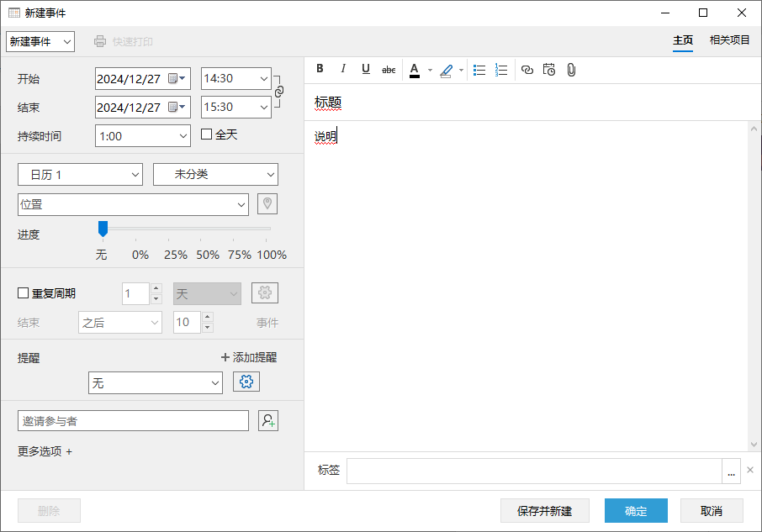Open reminder settings gear icon
Image resolution: width=762 pixels, height=532 pixels.
pyautogui.click(x=246, y=382)
